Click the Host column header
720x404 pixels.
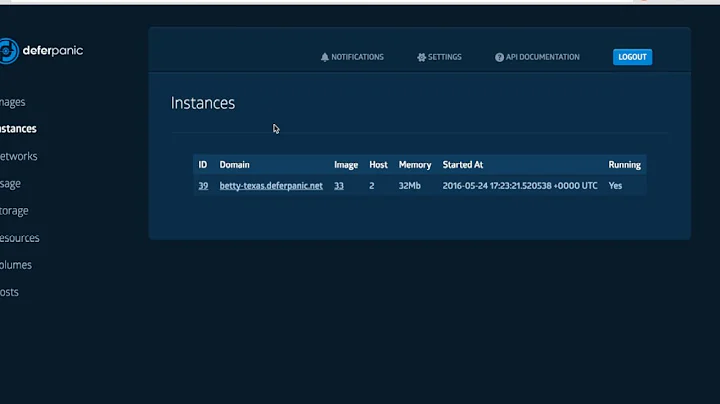[x=378, y=165]
